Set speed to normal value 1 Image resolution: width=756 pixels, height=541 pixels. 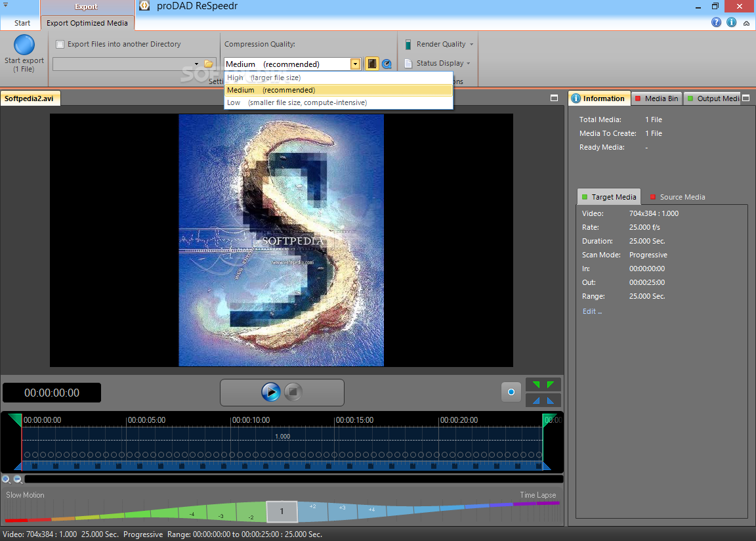(x=282, y=511)
